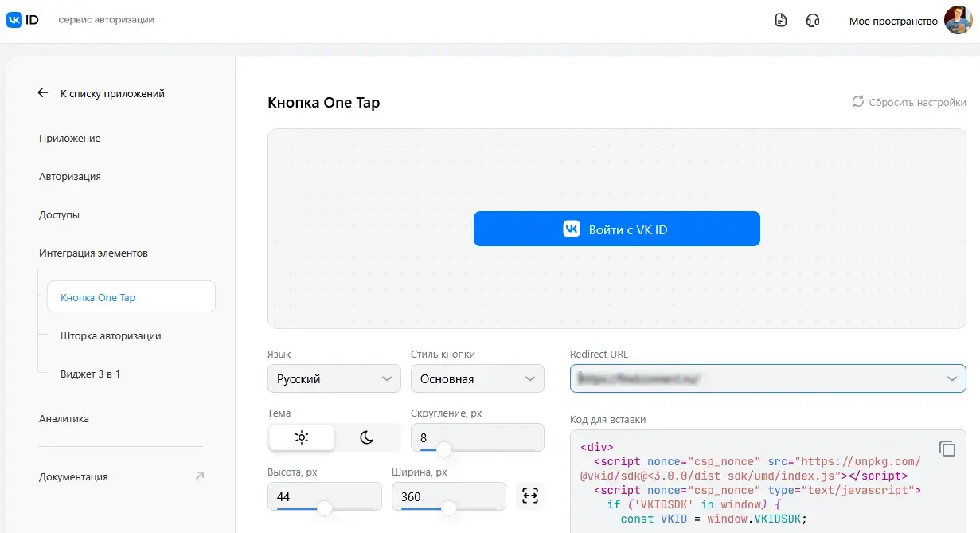Copy the embed code via copy icon

coord(947,449)
